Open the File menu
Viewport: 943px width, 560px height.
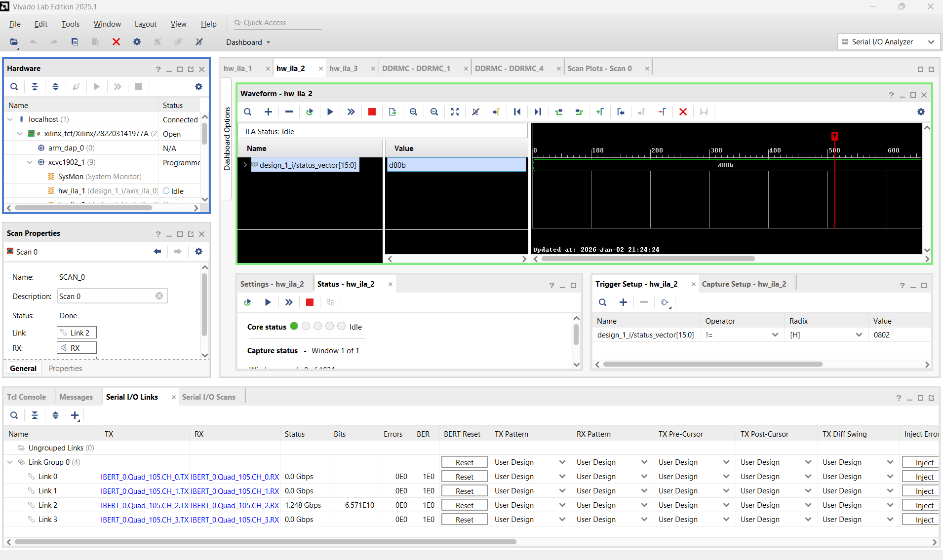tap(15, 24)
